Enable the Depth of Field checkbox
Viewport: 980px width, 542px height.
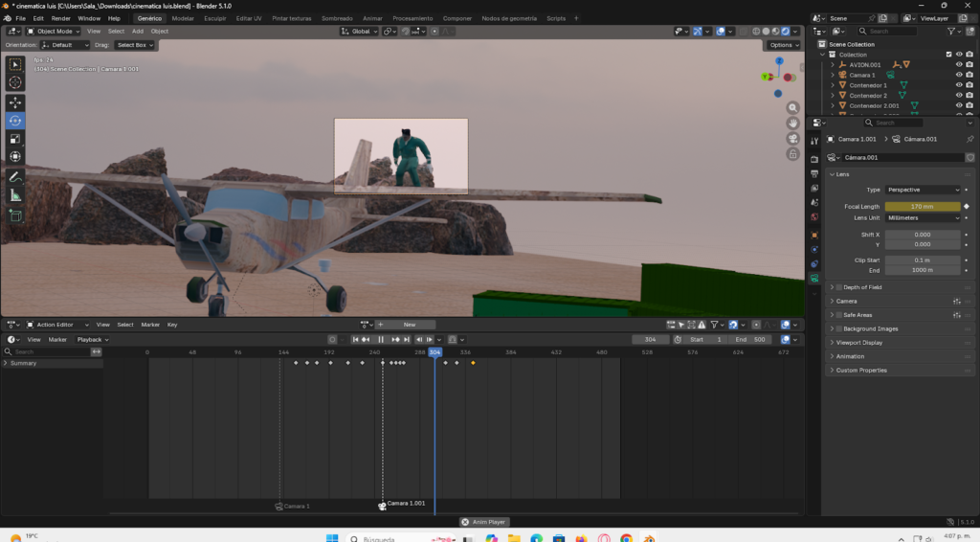[x=839, y=287]
